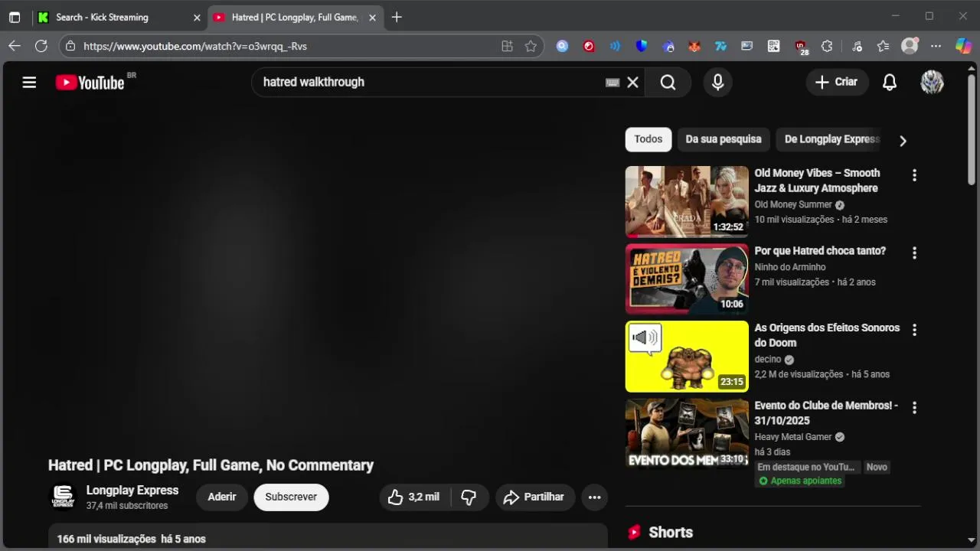This screenshot has height=551, width=980.
Task: Open more actions menu under the video
Action: pos(594,497)
